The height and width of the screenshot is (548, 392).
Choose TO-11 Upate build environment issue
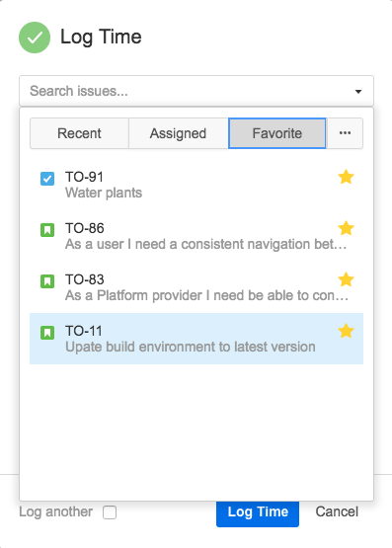(196, 339)
